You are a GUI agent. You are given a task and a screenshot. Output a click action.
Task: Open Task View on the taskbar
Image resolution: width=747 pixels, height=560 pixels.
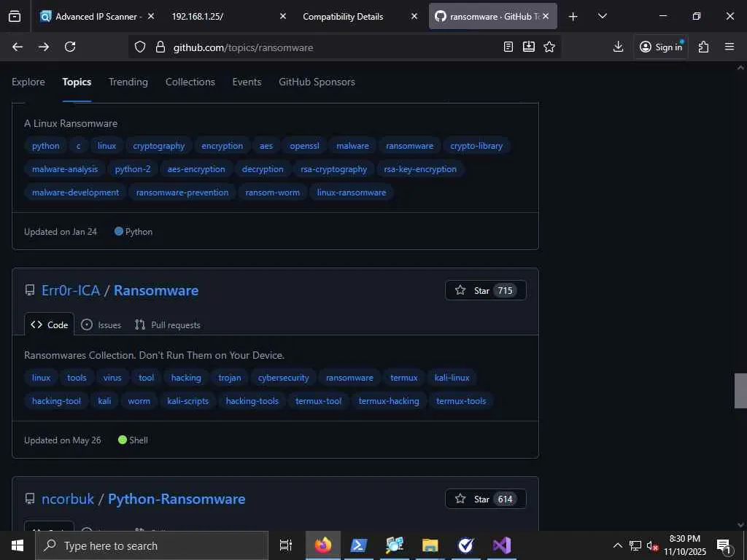(286, 545)
